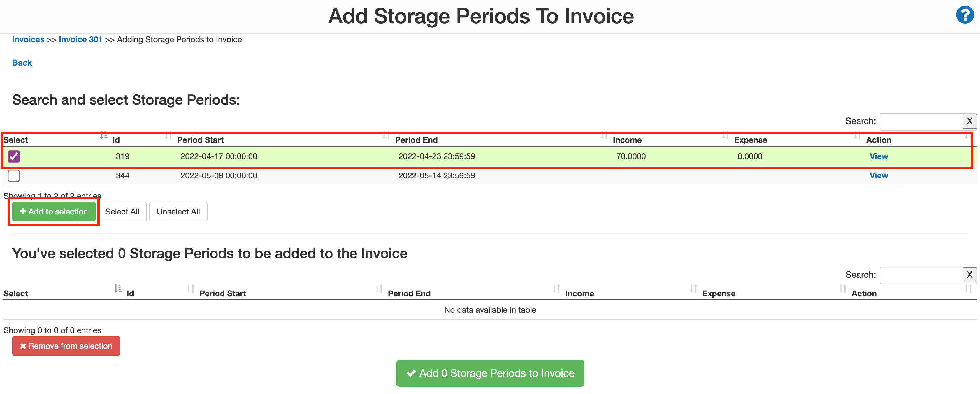Screen dimensions: 980x394
Task: Open Invoice 301 from breadcrumb trail
Action: pyautogui.click(x=80, y=39)
